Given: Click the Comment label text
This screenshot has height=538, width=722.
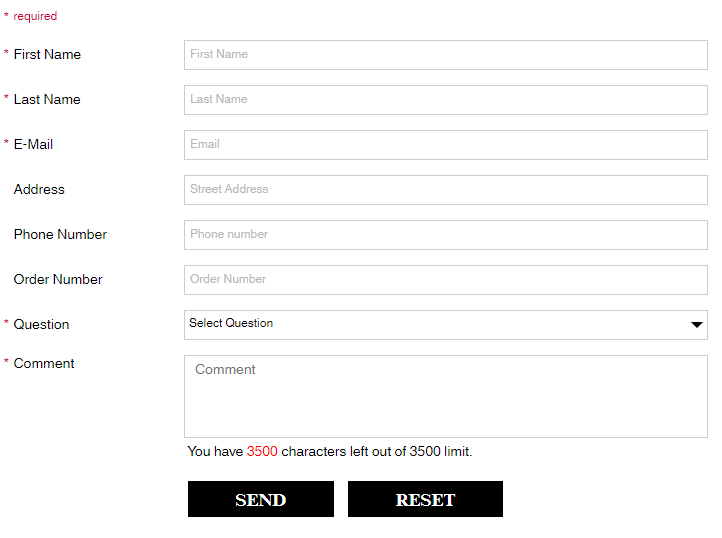Looking at the screenshot, I should (44, 363).
